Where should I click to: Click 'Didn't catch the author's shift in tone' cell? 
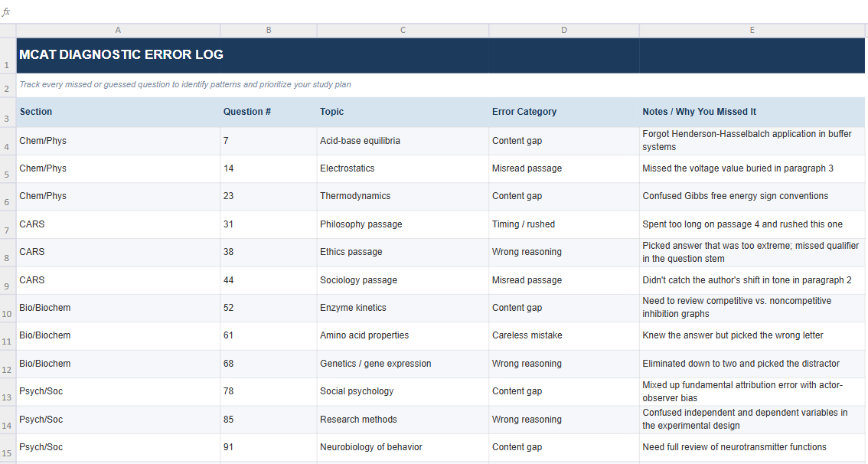coord(752,281)
